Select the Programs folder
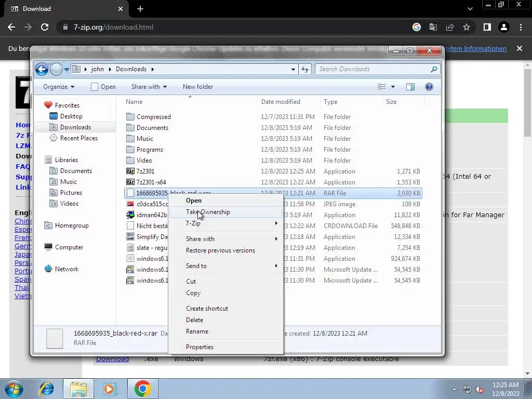 [150, 150]
